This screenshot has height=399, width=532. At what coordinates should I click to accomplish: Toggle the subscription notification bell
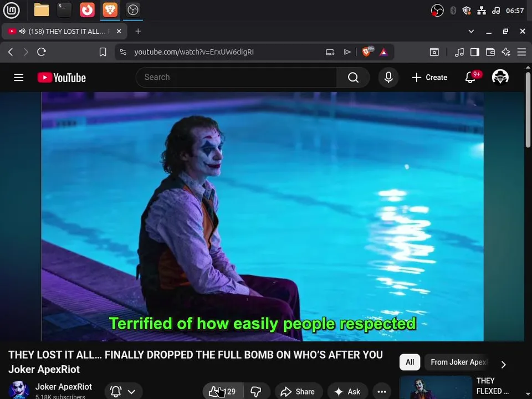(116, 391)
